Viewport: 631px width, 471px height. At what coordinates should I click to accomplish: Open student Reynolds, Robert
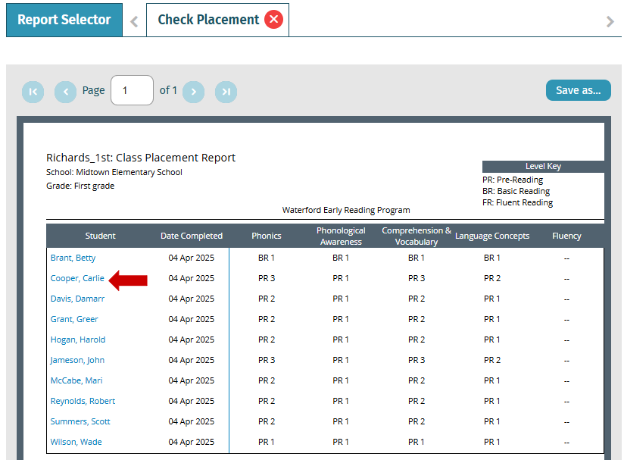[x=82, y=401]
